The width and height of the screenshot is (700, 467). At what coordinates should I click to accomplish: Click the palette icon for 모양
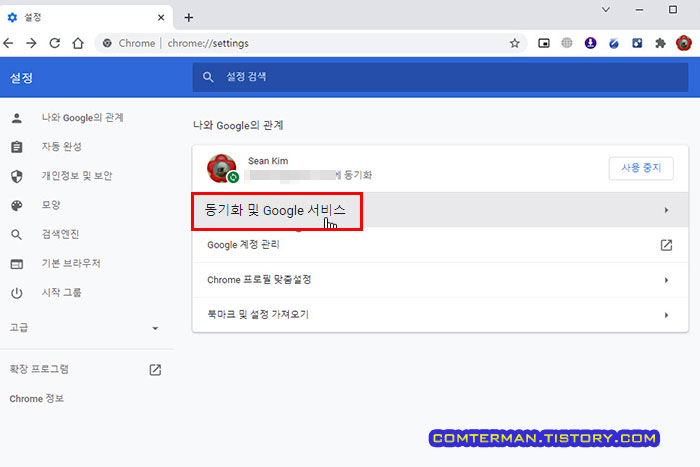point(17,205)
